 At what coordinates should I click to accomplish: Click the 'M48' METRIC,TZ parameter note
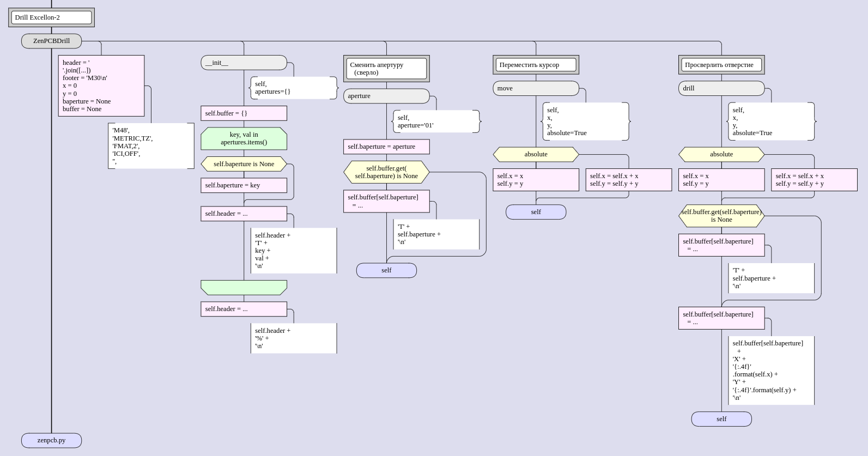[x=151, y=146]
